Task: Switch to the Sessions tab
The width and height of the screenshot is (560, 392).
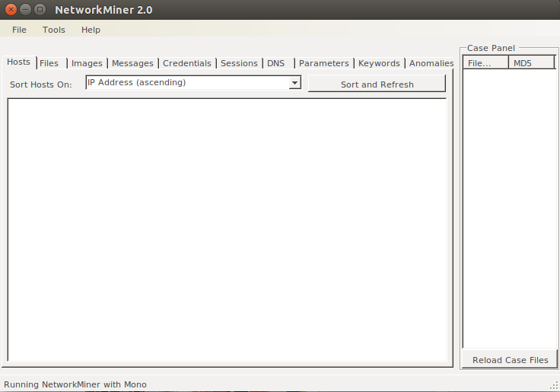Action: (239, 63)
